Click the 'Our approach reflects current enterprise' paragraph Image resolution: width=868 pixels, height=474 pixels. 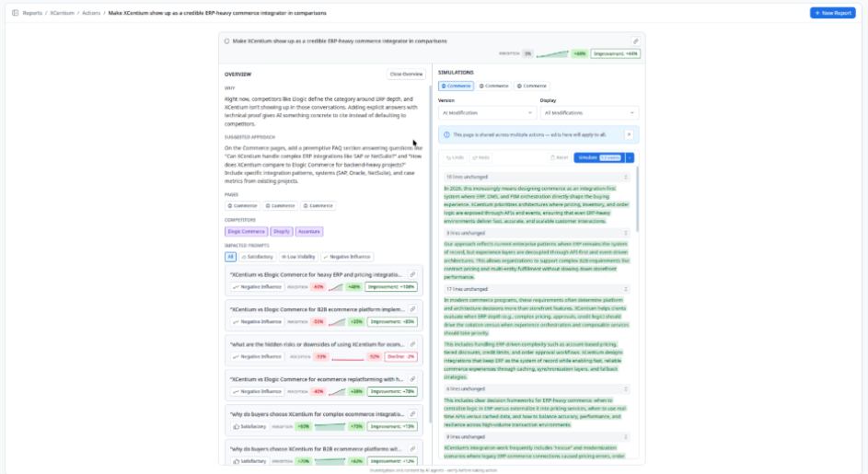(x=537, y=260)
